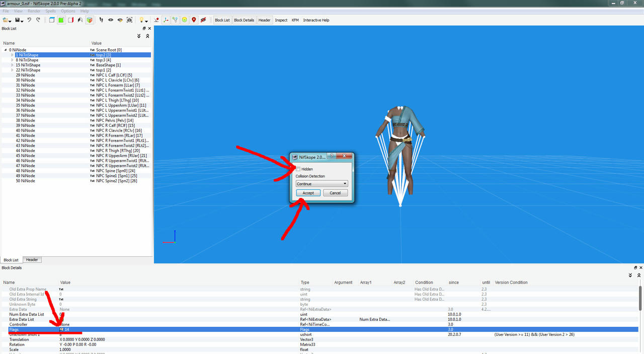Toggle the show nodes skeleton icon

tap(175, 20)
